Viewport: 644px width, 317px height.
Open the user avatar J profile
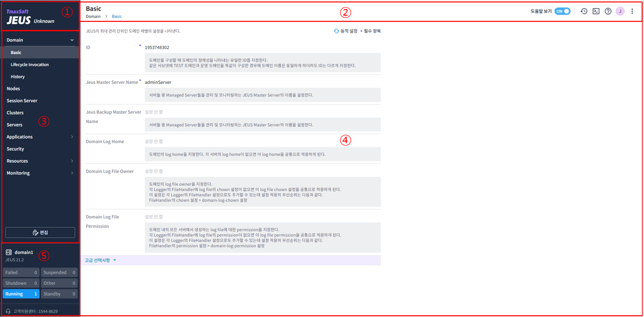[620, 11]
